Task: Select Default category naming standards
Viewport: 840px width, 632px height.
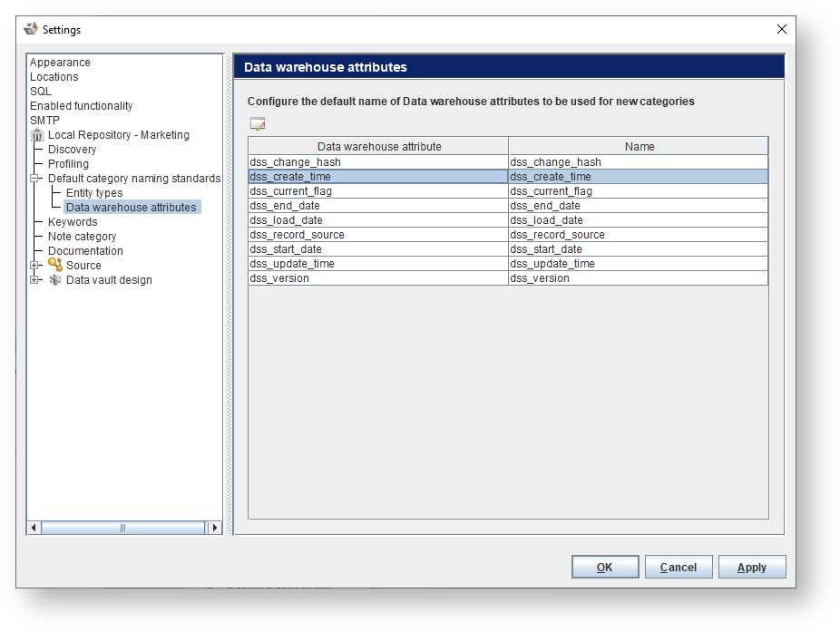Action: (x=134, y=178)
